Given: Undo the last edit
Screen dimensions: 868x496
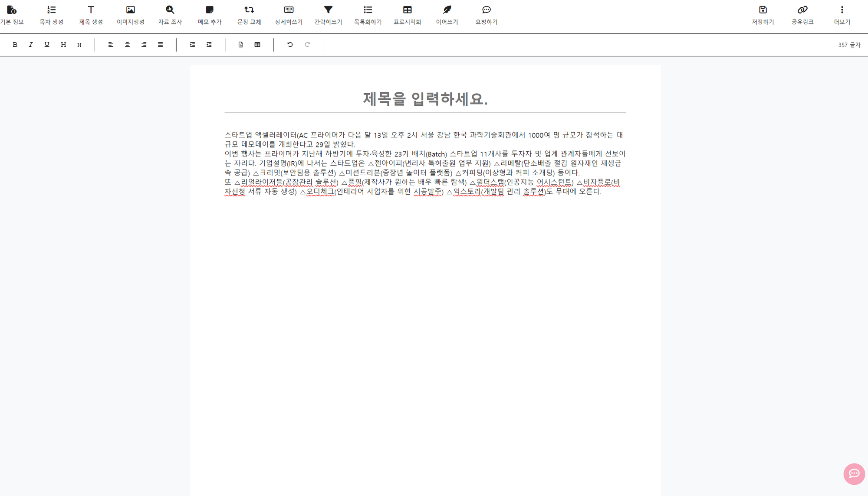Looking at the screenshot, I should pyautogui.click(x=290, y=45).
